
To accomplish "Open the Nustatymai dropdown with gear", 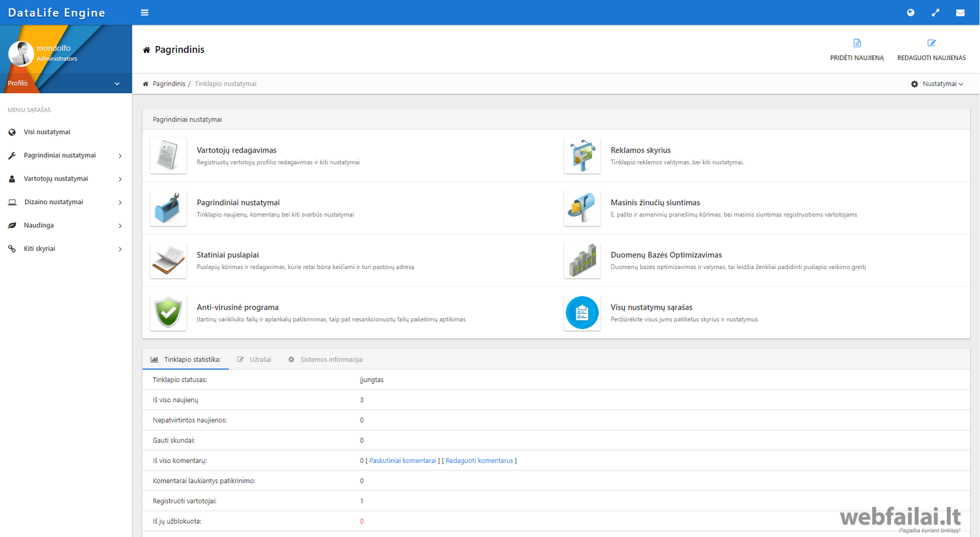I will [937, 84].
